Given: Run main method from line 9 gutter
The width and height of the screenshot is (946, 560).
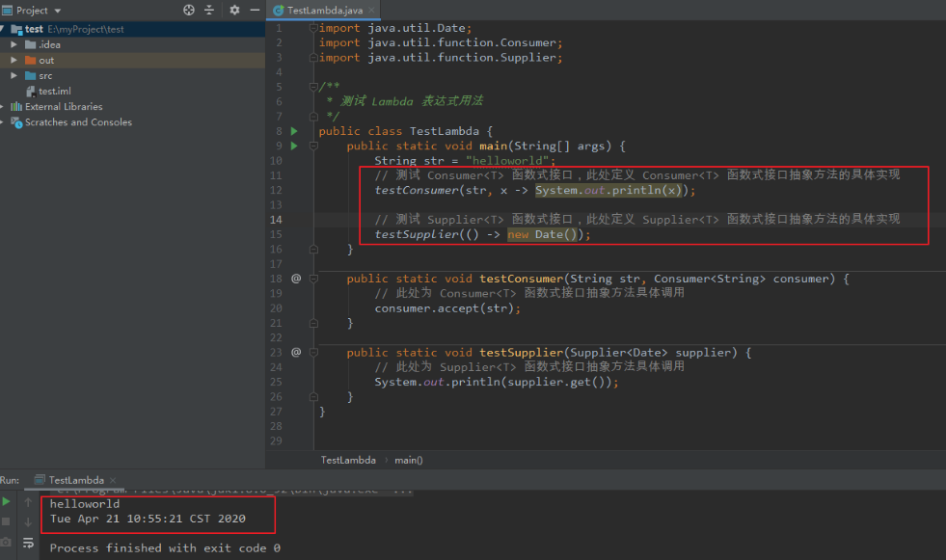Looking at the screenshot, I should [294, 146].
